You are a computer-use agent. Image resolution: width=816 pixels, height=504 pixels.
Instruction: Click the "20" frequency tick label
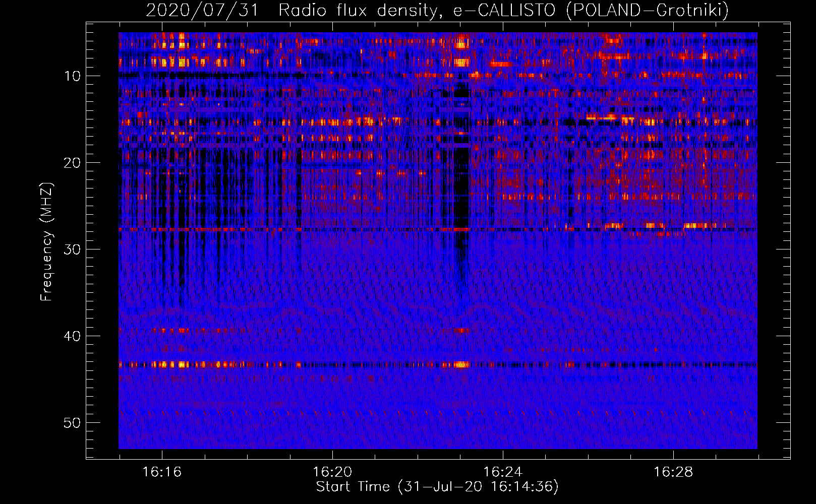click(x=73, y=163)
